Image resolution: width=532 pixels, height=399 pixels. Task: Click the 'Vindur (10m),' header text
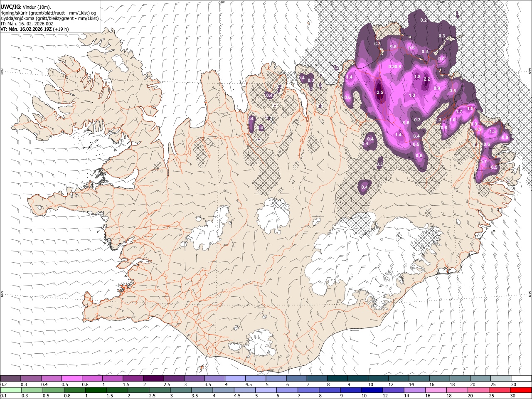[36, 7]
